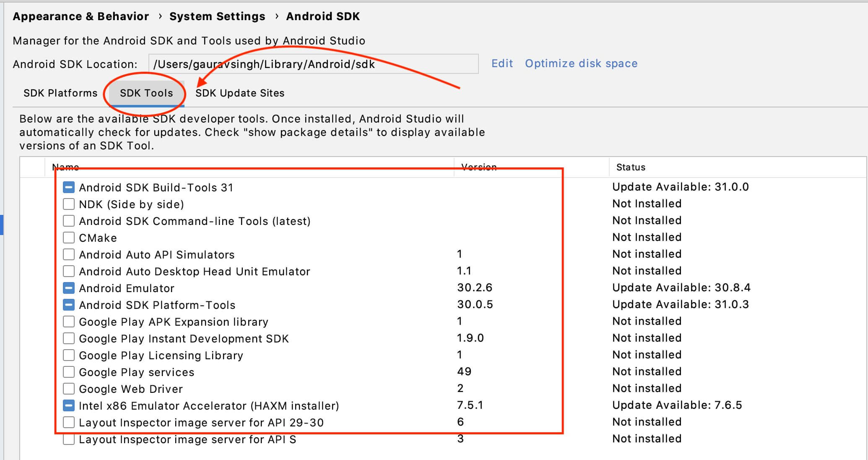Viewport: 868px width, 460px height.
Task: Disable Intel x86 Emulator Accelerator (HAXM installer)
Action: point(68,405)
